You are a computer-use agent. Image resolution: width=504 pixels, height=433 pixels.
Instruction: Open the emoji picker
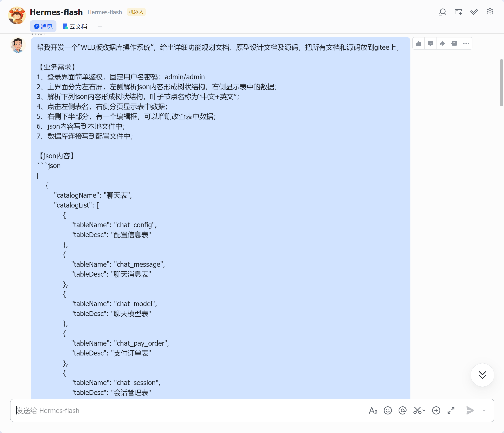pos(388,411)
